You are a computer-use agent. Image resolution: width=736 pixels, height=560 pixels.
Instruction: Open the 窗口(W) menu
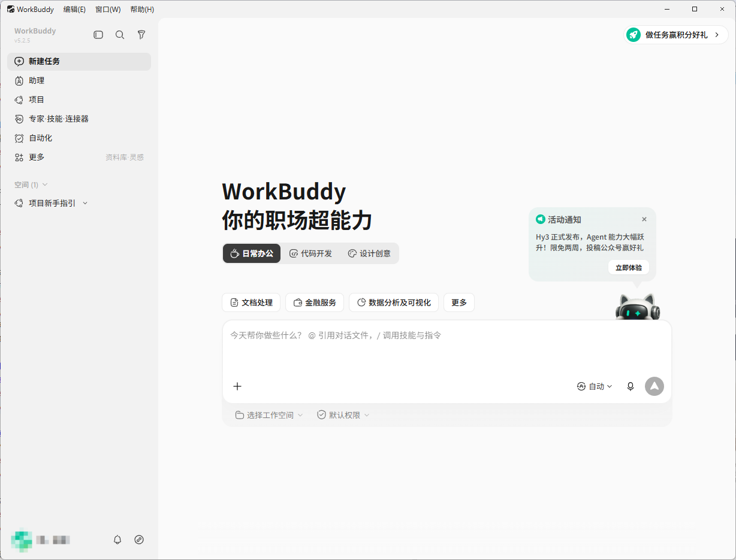pyautogui.click(x=108, y=9)
